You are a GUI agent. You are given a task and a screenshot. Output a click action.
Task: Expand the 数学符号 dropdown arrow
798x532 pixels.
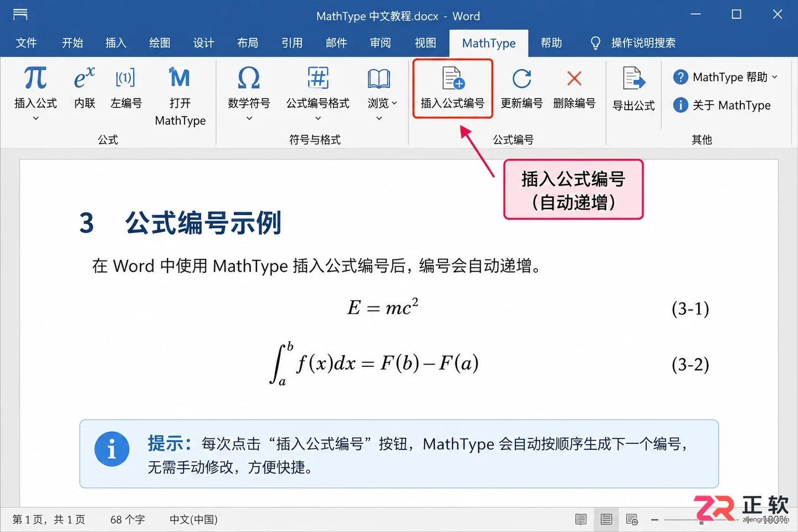click(x=249, y=118)
